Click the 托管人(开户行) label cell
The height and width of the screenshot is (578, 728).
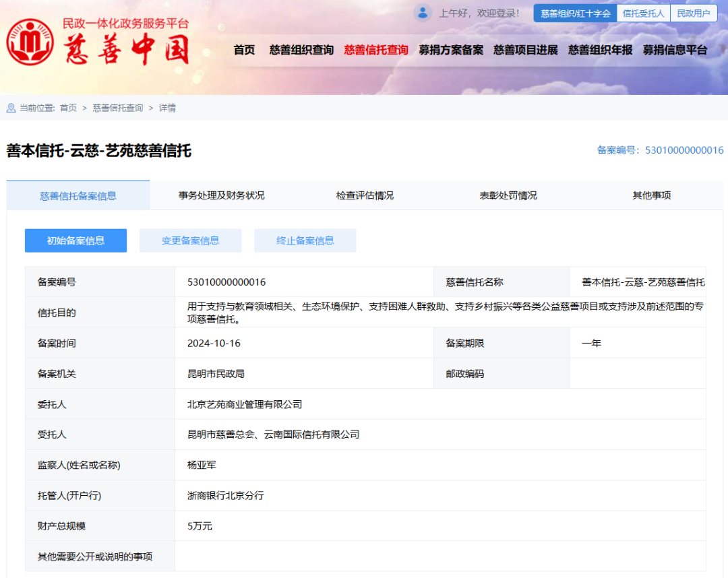pos(100,495)
